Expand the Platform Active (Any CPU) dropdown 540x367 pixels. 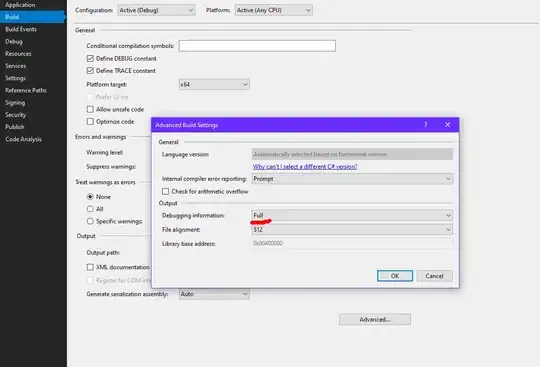pyautogui.click(x=274, y=10)
